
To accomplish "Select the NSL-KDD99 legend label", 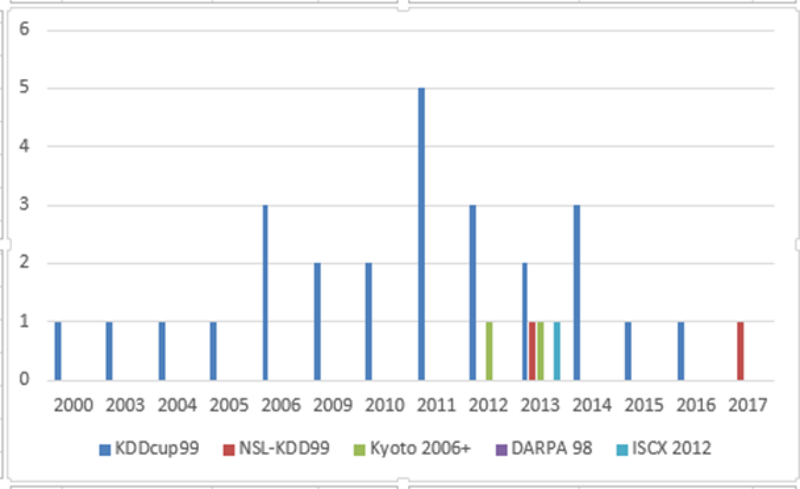I will 284,448.
